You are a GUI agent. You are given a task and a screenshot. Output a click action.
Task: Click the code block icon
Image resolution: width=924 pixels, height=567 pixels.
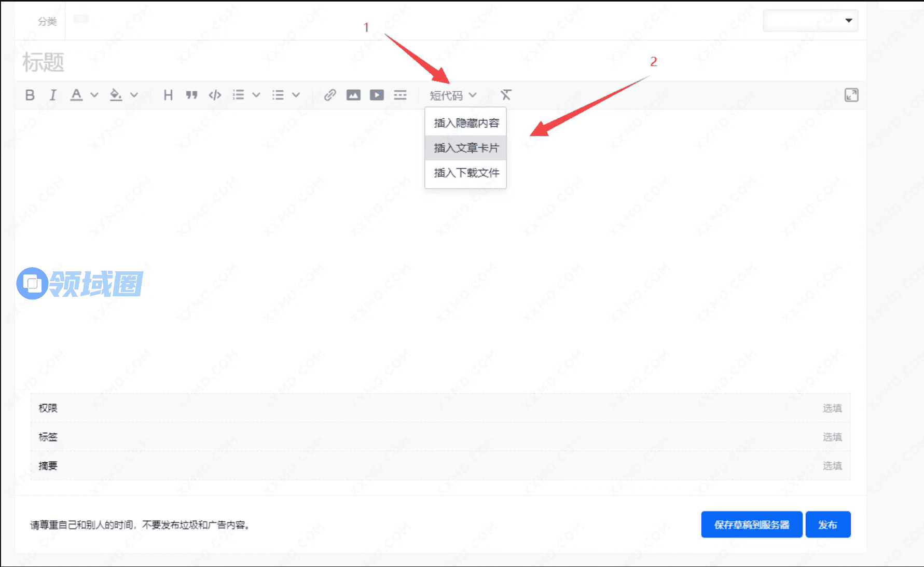coord(215,95)
